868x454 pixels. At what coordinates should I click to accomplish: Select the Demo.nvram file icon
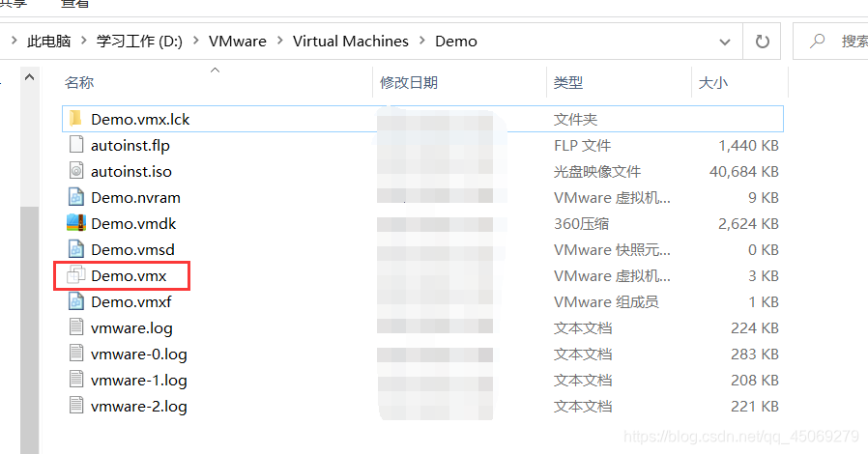(75, 197)
